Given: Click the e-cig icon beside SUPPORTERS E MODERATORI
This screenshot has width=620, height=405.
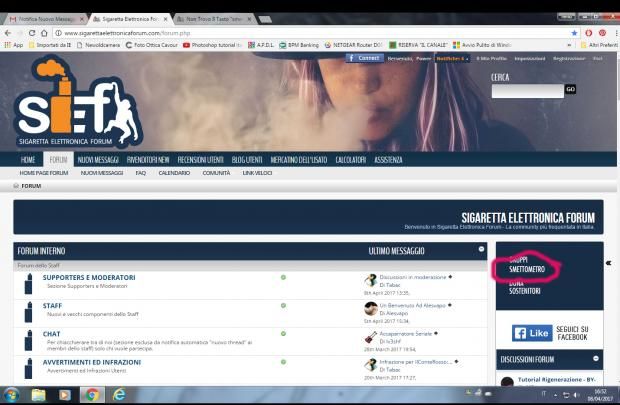Looking at the screenshot, I should [28, 284].
